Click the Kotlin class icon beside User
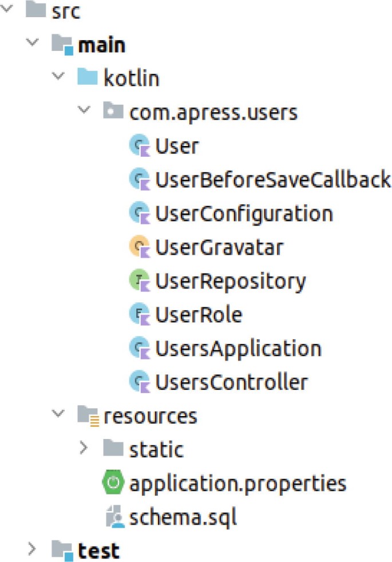This screenshot has width=392, height=562. coord(140,146)
